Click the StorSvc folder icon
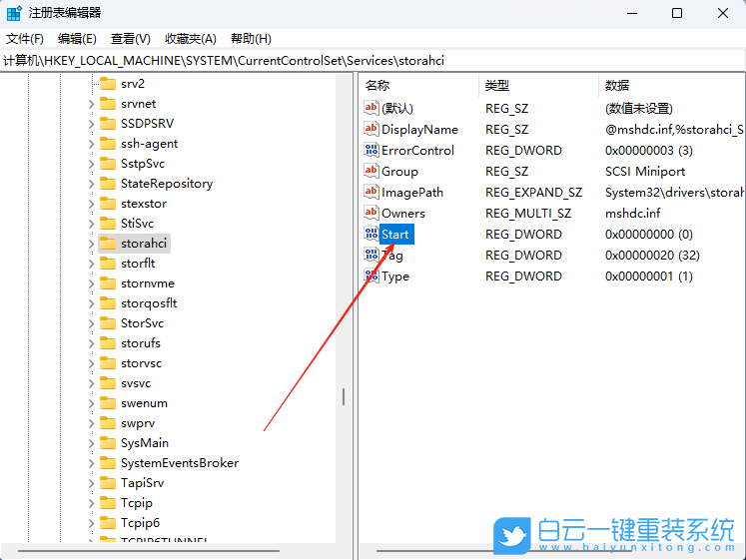Image resolution: width=746 pixels, height=560 pixels. (x=108, y=323)
